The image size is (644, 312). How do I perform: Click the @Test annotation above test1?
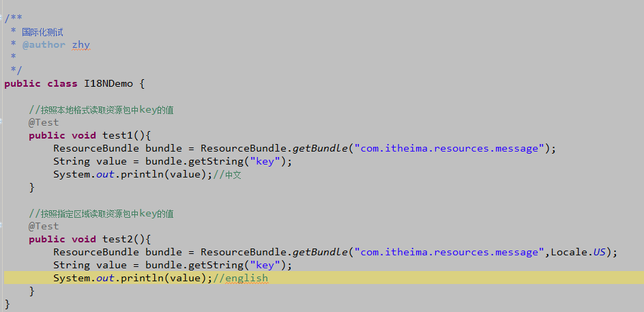(x=44, y=122)
